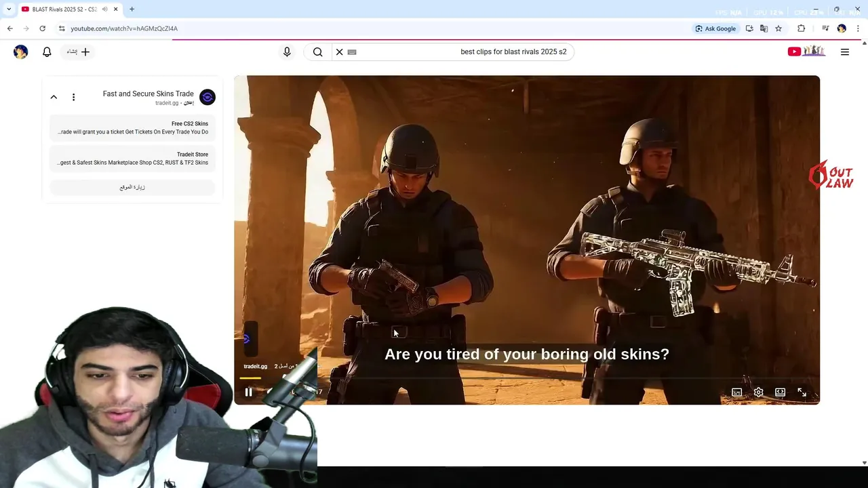Screen dimensions: 868x488
Task: Go back in the browser
Action: [9, 28]
